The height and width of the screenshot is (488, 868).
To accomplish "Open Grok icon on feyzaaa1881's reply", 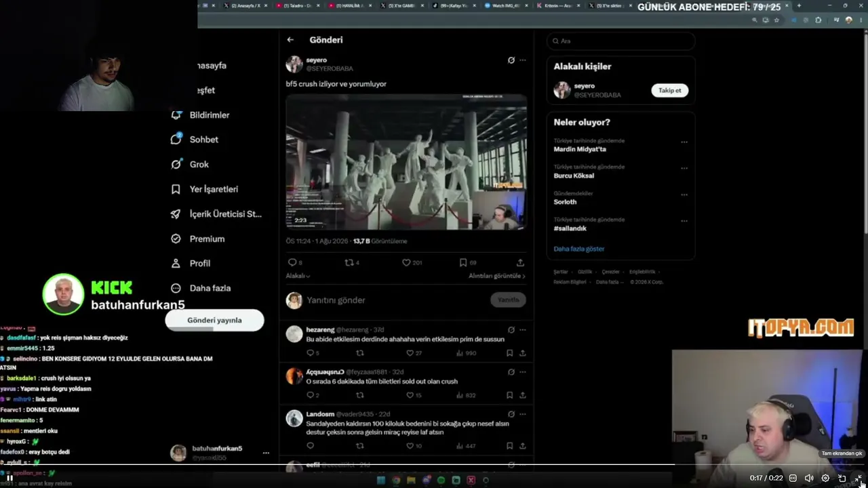I will pyautogui.click(x=511, y=371).
